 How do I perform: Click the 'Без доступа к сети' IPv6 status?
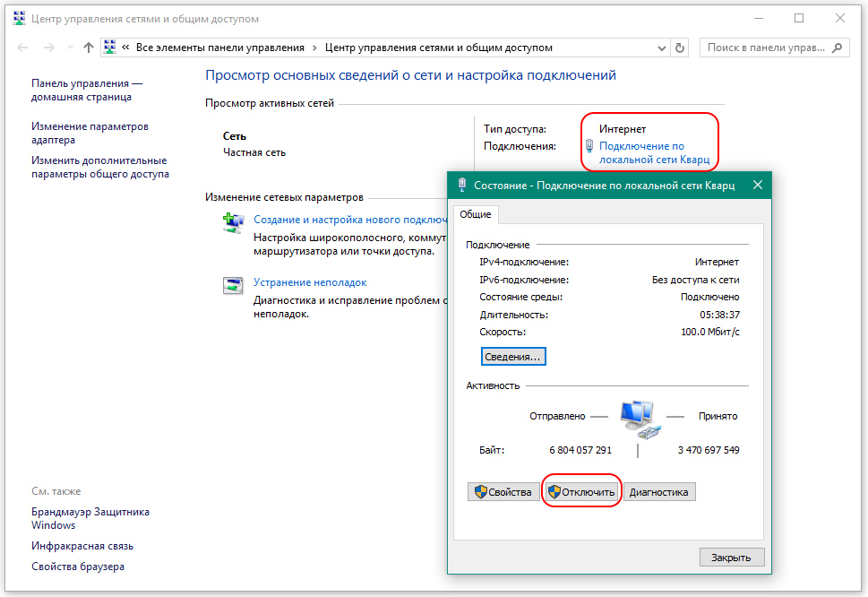pyautogui.click(x=696, y=280)
